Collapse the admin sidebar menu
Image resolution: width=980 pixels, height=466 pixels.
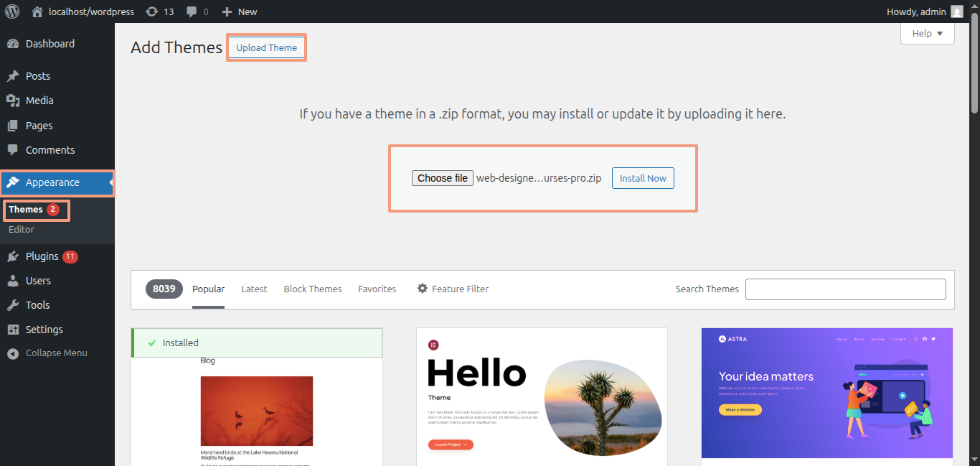click(x=56, y=353)
